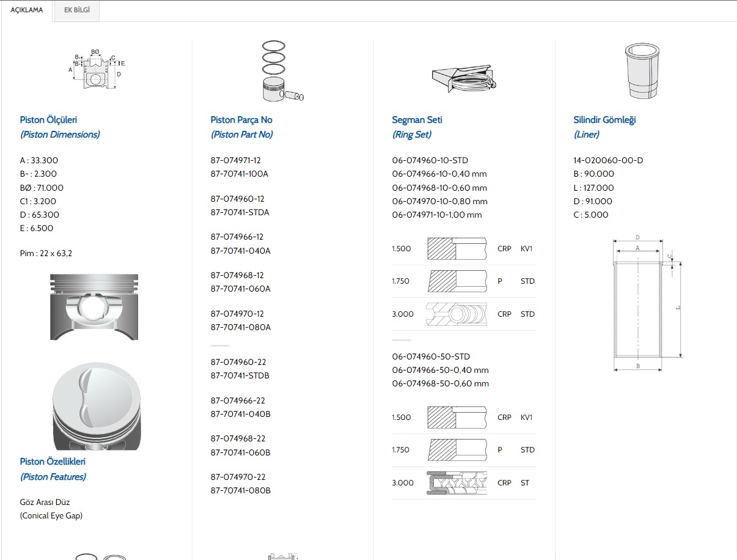Click the liner technical dimension drawing
Viewport: 737px width, 560px height.
(x=645, y=303)
